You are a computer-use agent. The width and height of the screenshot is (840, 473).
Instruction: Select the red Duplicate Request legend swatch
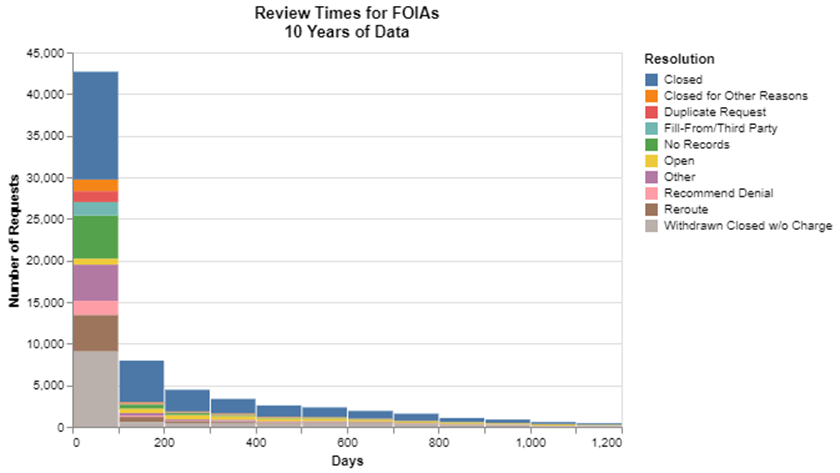point(651,112)
